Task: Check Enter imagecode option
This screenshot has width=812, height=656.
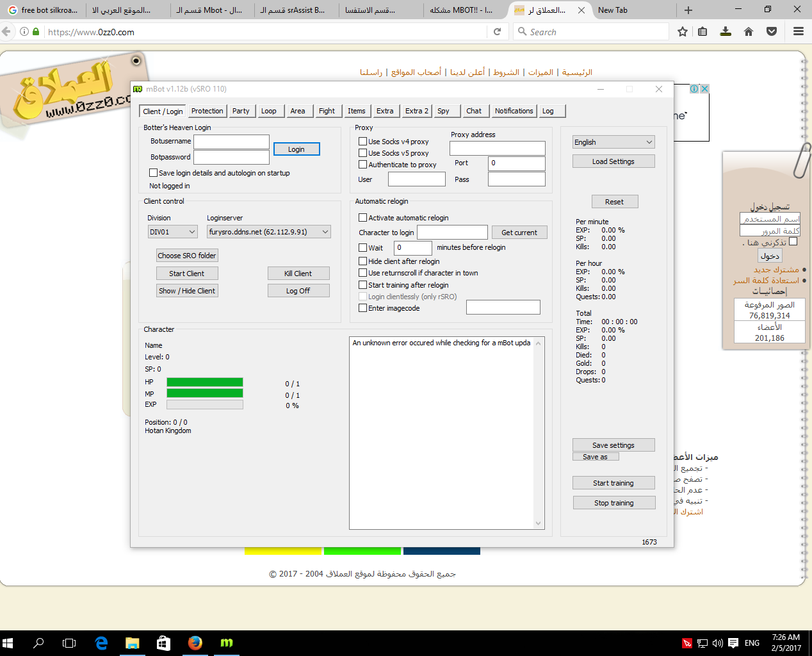Action: tap(363, 308)
